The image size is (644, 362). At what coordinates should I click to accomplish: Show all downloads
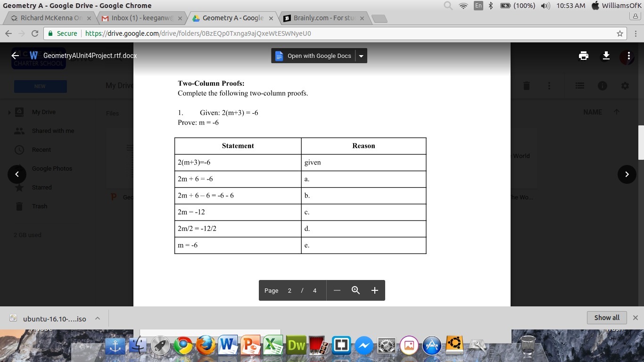(607, 318)
